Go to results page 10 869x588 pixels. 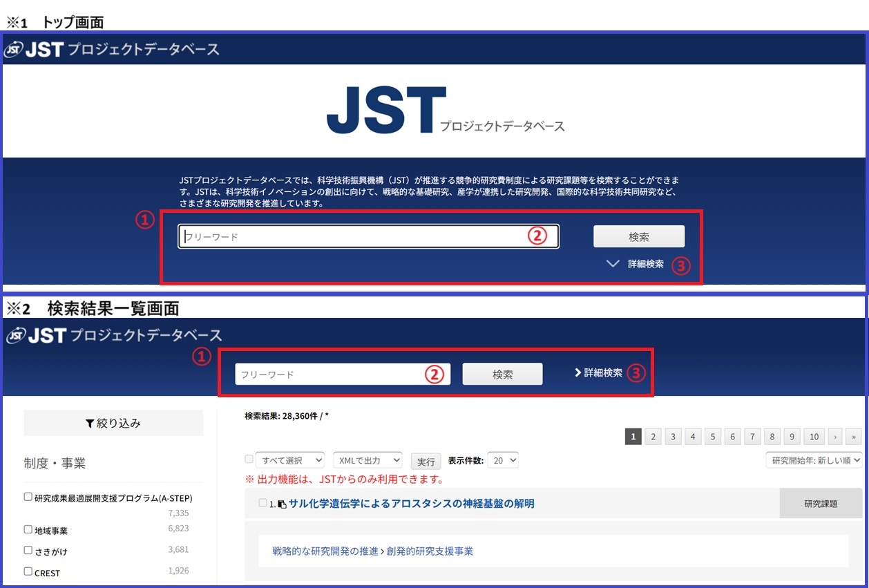pos(814,437)
